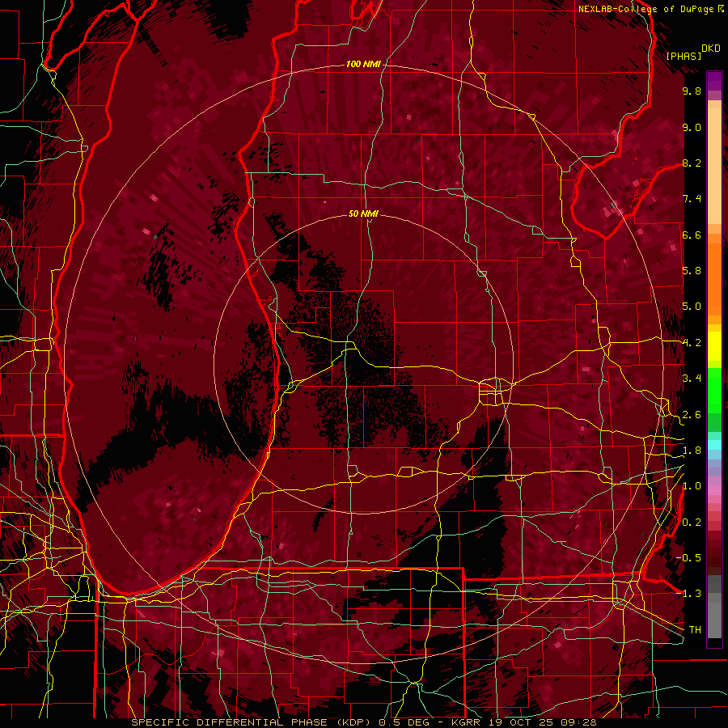The height and width of the screenshot is (728, 728).
Task: Click the 6.6 scale value
Action: (x=692, y=235)
